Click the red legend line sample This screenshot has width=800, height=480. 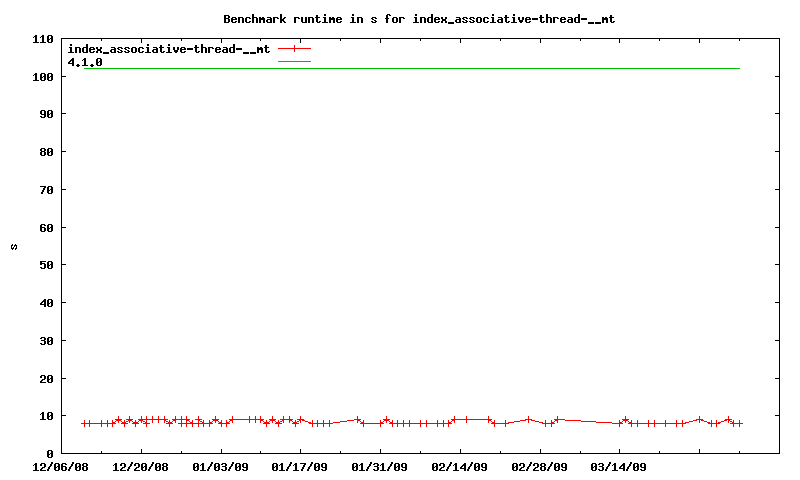coord(294,49)
